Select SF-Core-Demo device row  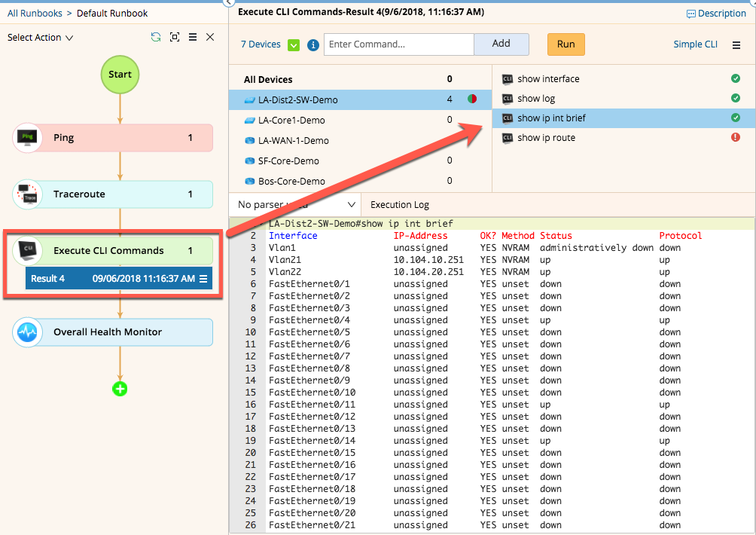[360, 160]
